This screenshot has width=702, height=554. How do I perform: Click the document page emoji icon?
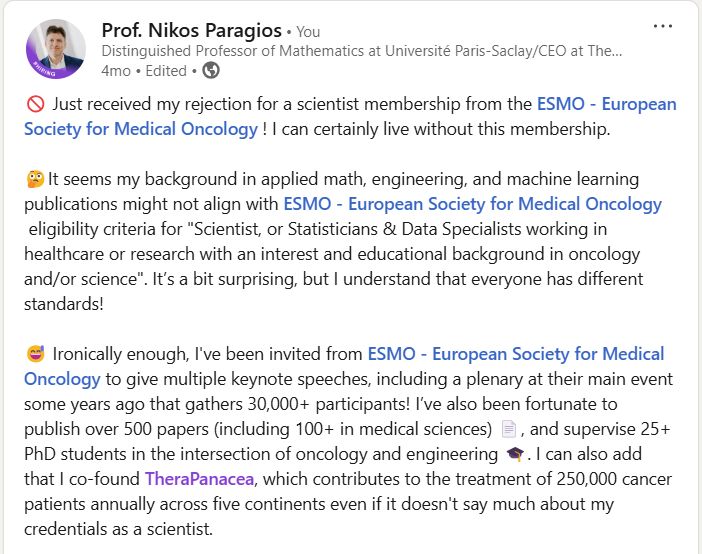point(508,429)
